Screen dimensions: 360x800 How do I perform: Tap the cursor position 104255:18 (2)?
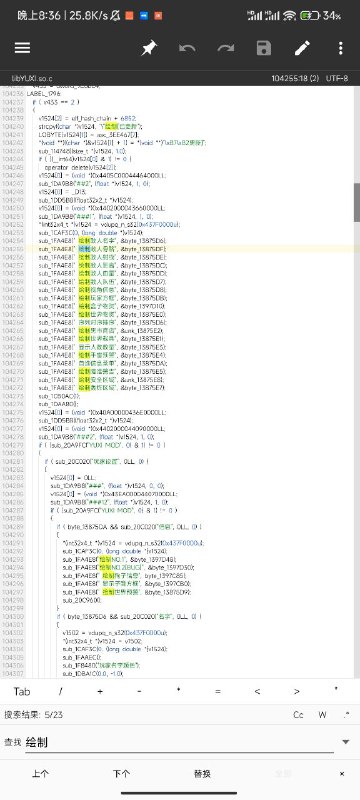(x=295, y=78)
